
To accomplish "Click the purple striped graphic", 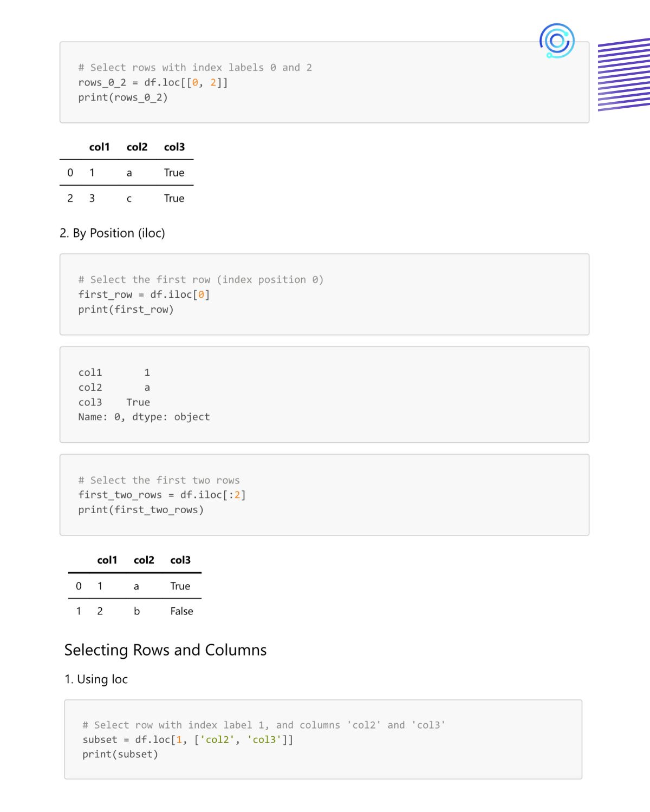I will pos(623,74).
